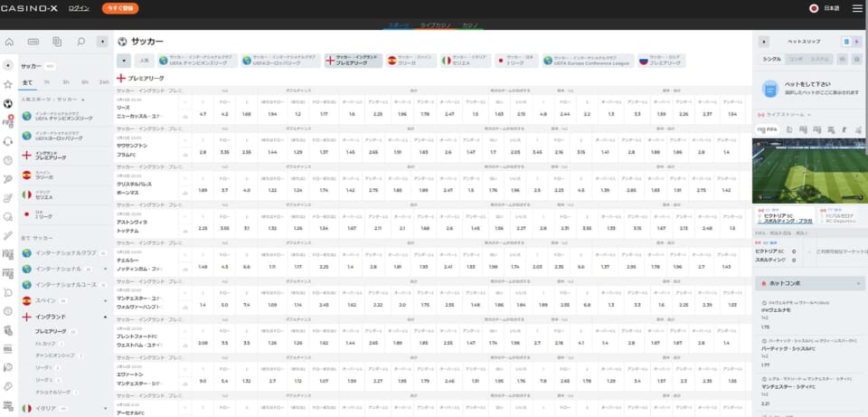This screenshot has height=417, width=868.
Task: Collapse the ライブストリーム section
Action: pos(808,115)
